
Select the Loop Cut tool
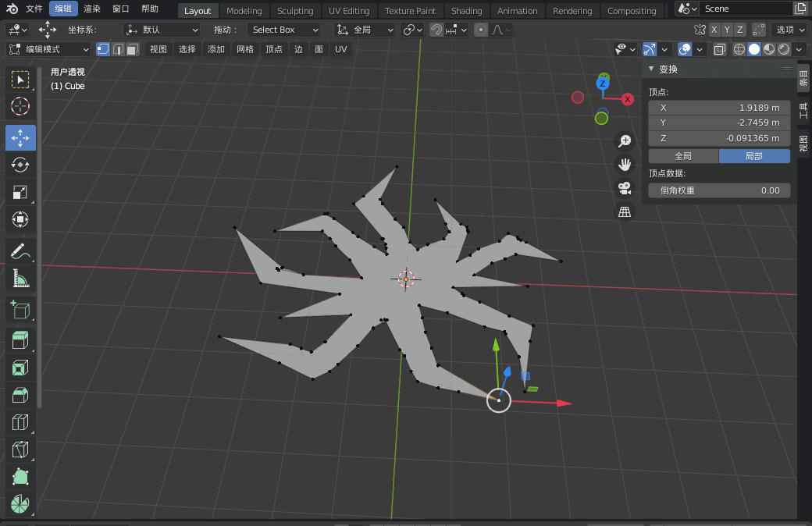point(20,422)
